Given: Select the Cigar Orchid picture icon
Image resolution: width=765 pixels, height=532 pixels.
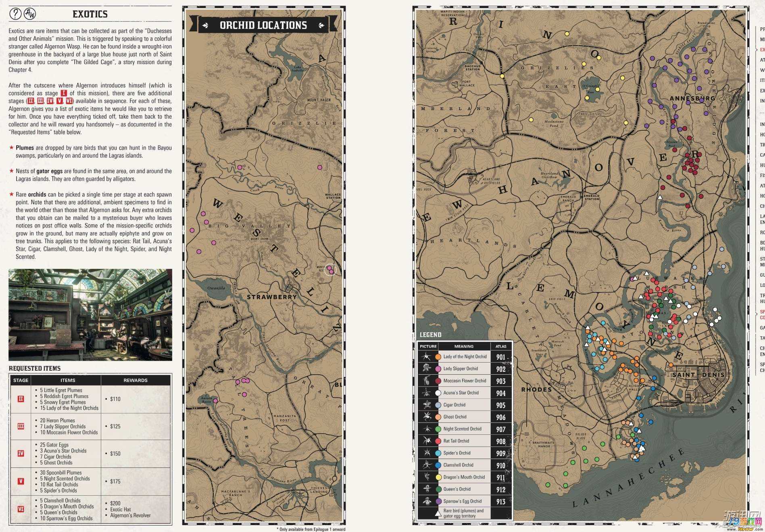Looking at the screenshot, I should click(x=426, y=405).
